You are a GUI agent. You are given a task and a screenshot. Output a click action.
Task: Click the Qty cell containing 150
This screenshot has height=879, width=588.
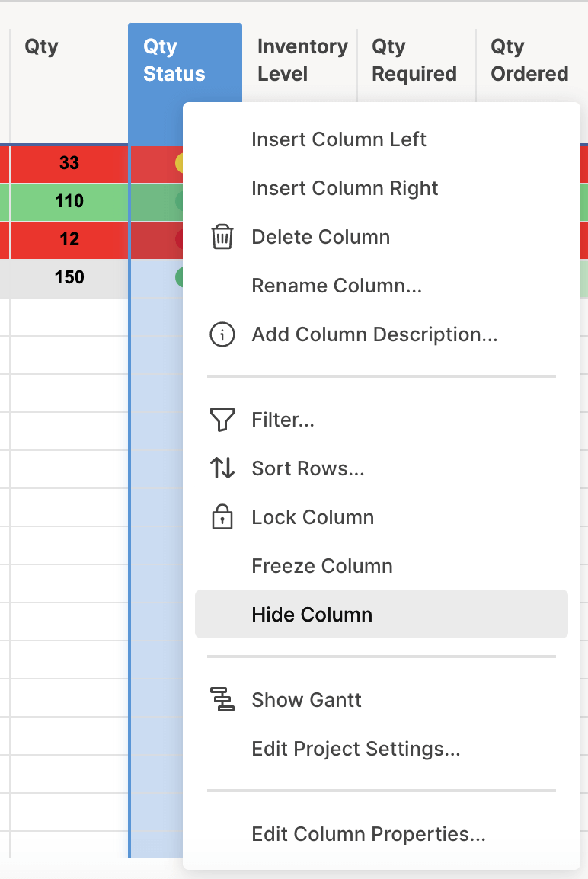(x=69, y=277)
